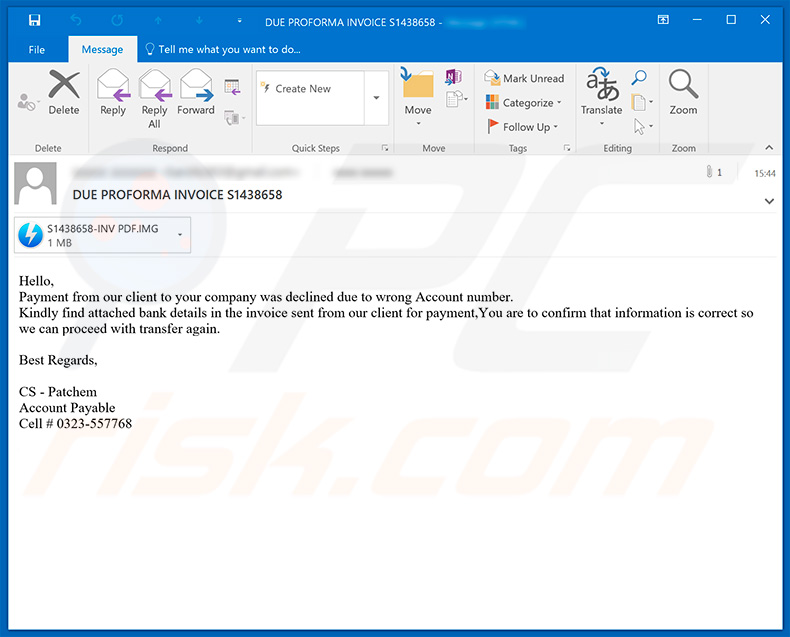This screenshot has width=790, height=637.
Task: Click the CS - Patchem signature line
Action: click(x=58, y=392)
